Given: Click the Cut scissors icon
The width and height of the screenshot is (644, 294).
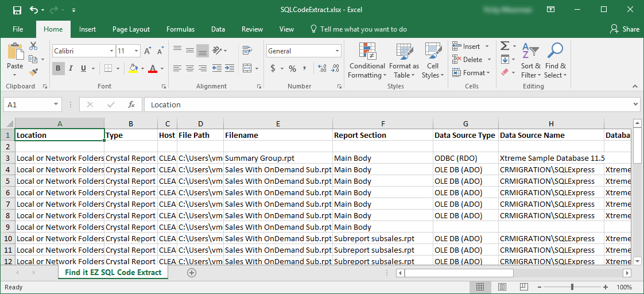Looking at the screenshot, I should 33,46.
